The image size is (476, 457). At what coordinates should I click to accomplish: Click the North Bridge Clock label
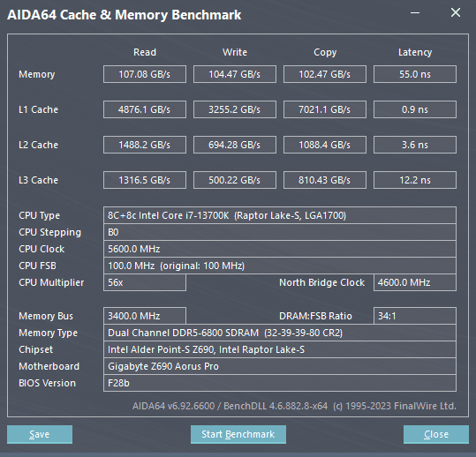(321, 282)
